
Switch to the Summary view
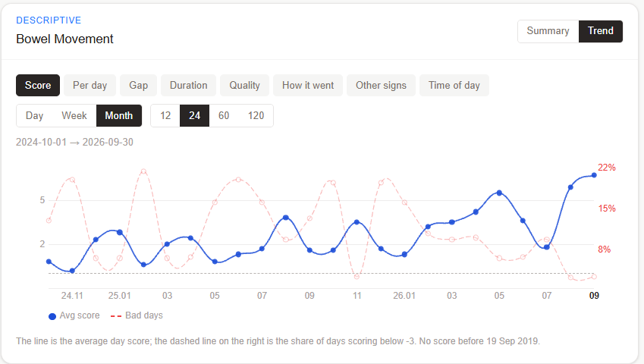(x=548, y=31)
